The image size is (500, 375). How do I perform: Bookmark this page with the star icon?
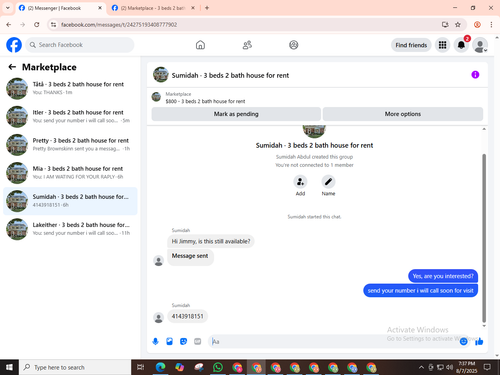click(458, 25)
